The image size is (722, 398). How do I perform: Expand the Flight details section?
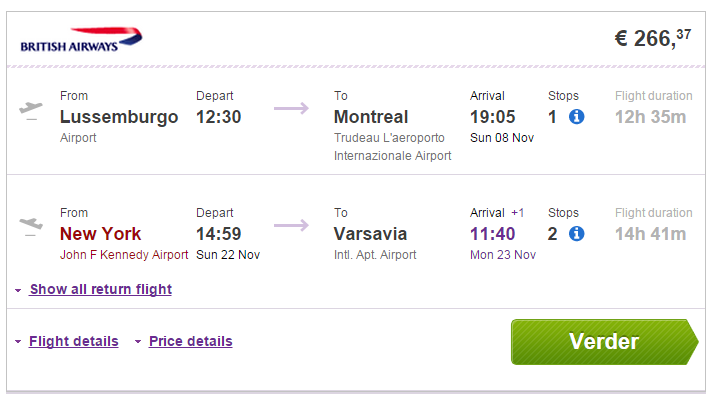(74, 341)
